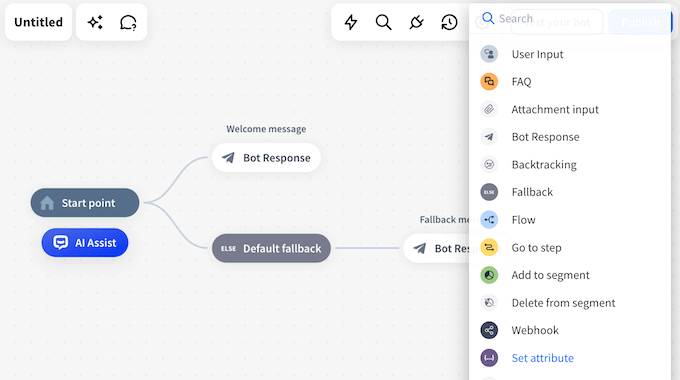Click paper plane icon on fallback Bot Response
680x380 pixels.
click(x=419, y=248)
